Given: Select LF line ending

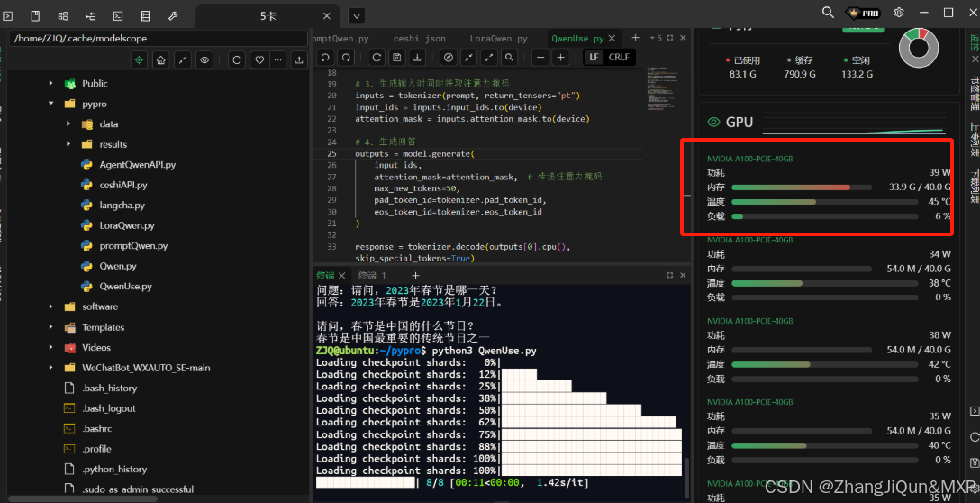Looking at the screenshot, I should [x=594, y=58].
